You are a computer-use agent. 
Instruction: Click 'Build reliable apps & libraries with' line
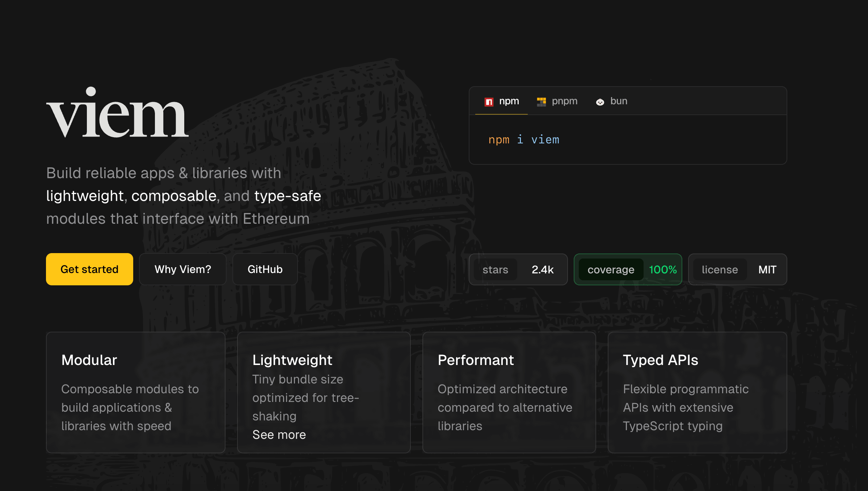click(x=164, y=173)
